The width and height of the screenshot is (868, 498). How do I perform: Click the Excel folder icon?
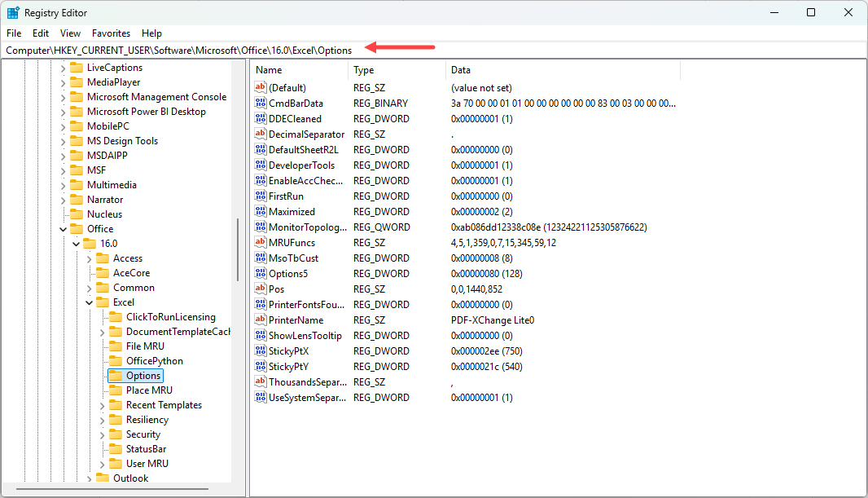click(103, 302)
